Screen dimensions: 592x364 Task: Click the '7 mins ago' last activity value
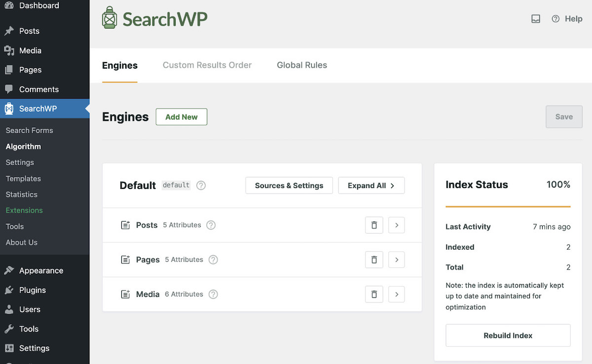point(552,227)
